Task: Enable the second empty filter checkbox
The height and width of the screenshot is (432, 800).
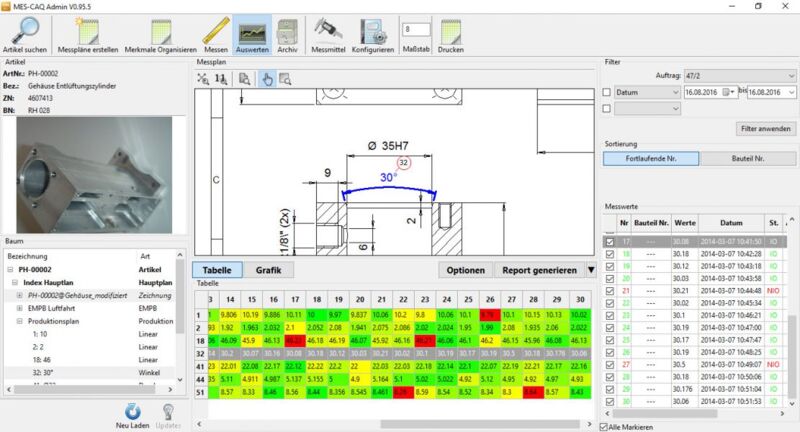Action: coord(607,109)
